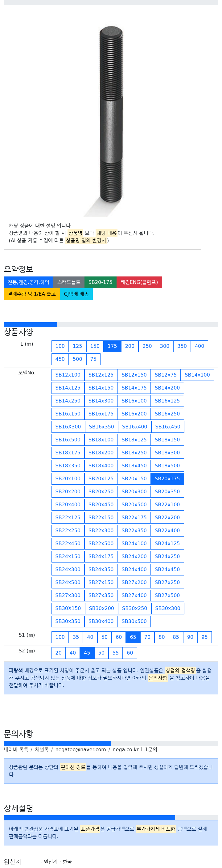The height and width of the screenshot is (868, 222).
Task: Select model SB24x250
Action: (x=167, y=556)
